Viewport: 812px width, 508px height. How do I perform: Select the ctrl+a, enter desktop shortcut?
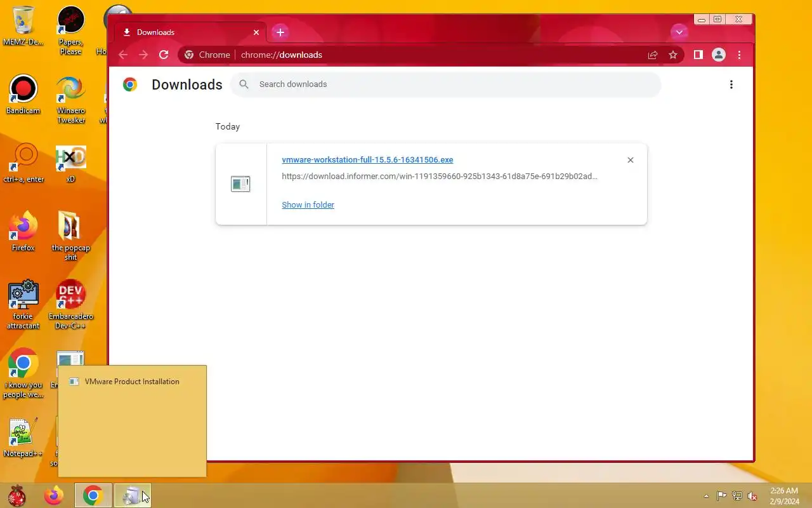click(23, 163)
